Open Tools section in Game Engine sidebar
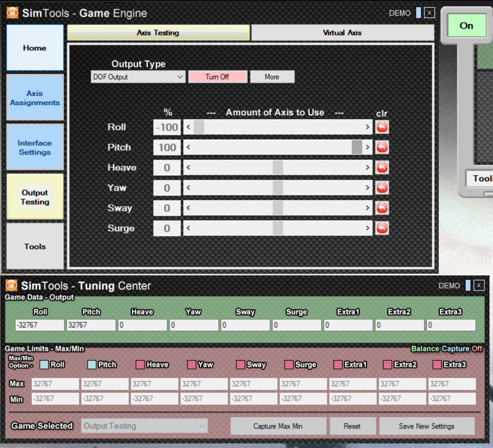Image resolution: width=493 pixels, height=448 pixels. [x=35, y=246]
